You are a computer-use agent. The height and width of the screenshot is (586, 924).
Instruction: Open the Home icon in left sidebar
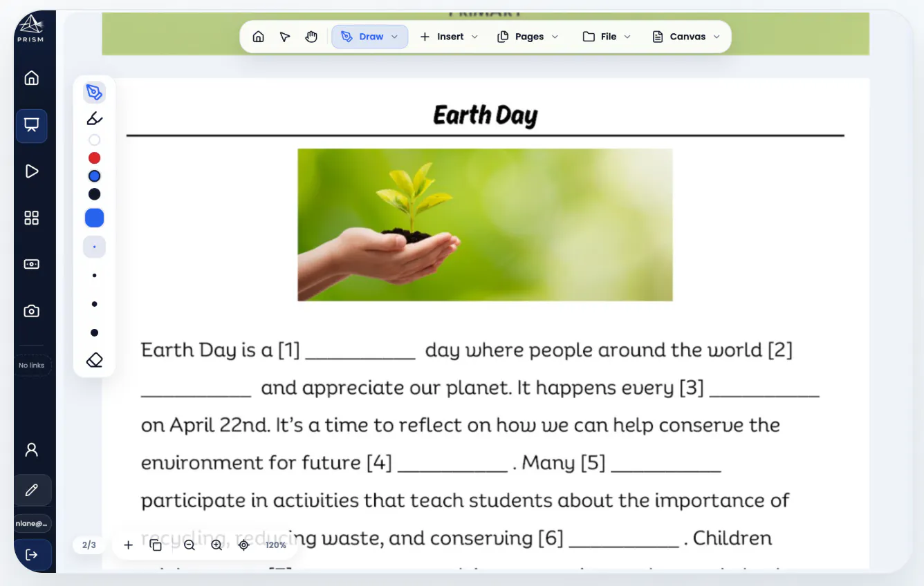coord(31,77)
